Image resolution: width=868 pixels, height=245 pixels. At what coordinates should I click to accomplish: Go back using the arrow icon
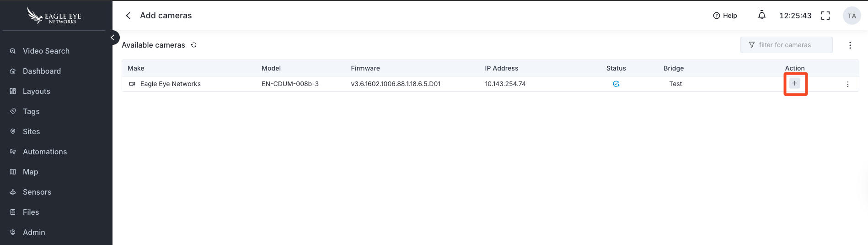click(x=128, y=16)
